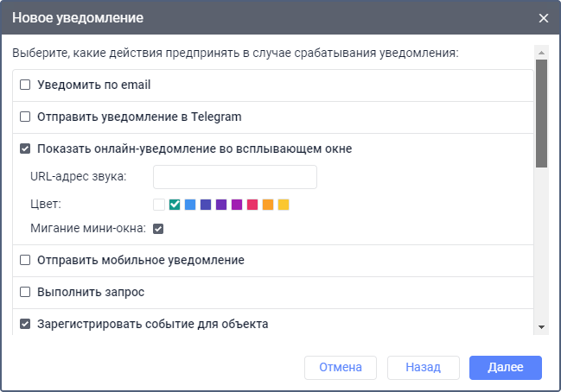
Task: Choose the pink-red color swatch
Action: coord(252,205)
